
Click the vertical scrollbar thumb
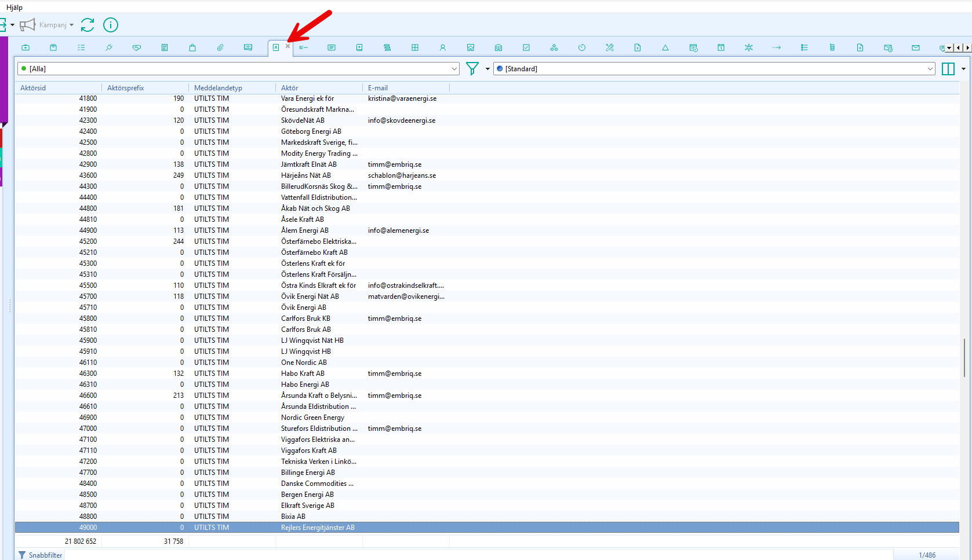pos(964,357)
